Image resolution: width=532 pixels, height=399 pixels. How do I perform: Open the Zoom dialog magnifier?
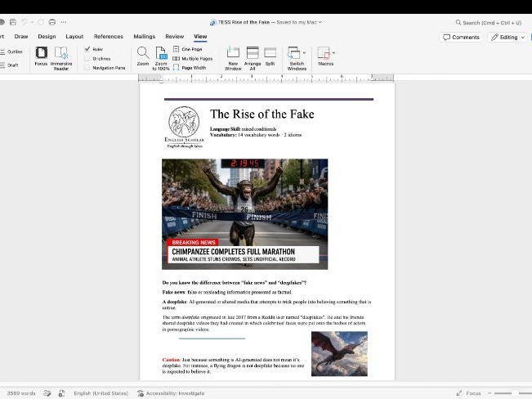[143, 56]
